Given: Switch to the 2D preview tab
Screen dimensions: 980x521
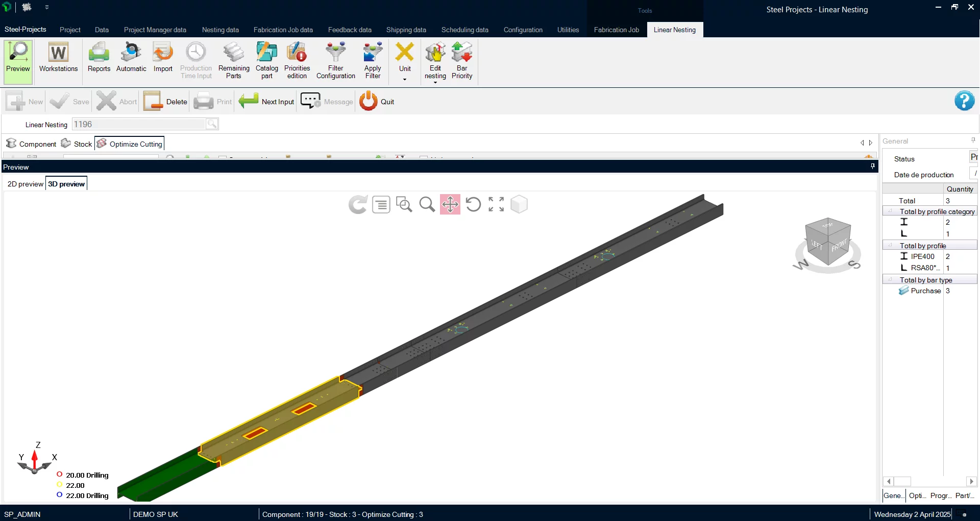Looking at the screenshot, I should [x=25, y=184].
